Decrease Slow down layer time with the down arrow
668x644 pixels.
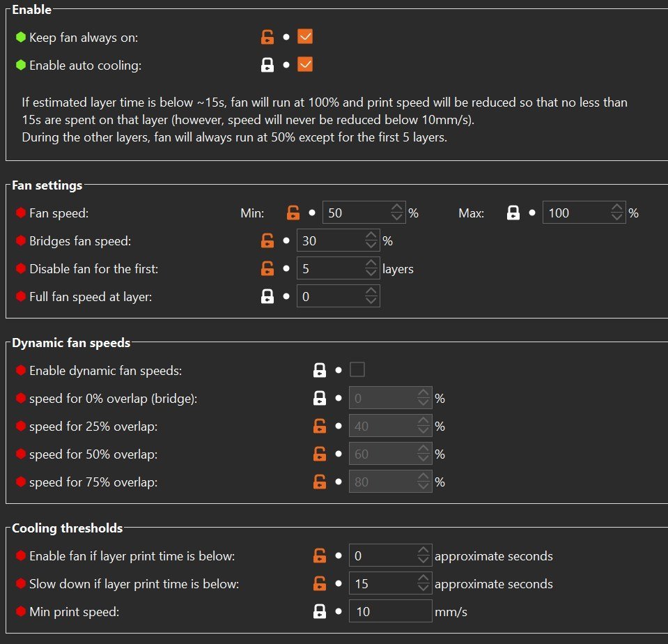tap(423, 588)
